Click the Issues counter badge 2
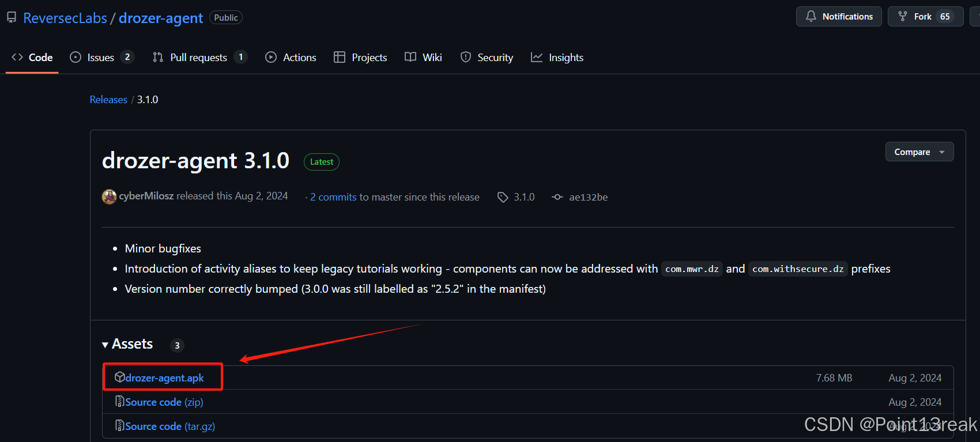 coord(127,57)
